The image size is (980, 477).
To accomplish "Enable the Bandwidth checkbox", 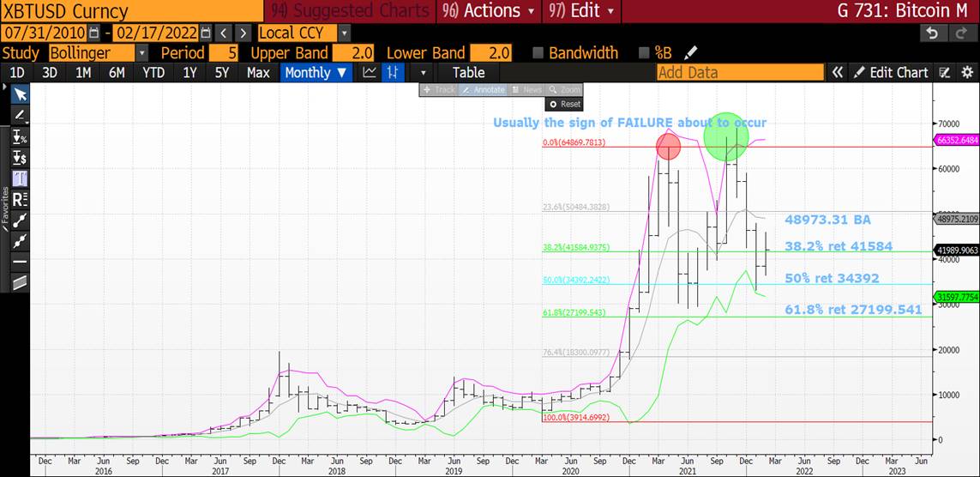I will (x=538, y=53).
